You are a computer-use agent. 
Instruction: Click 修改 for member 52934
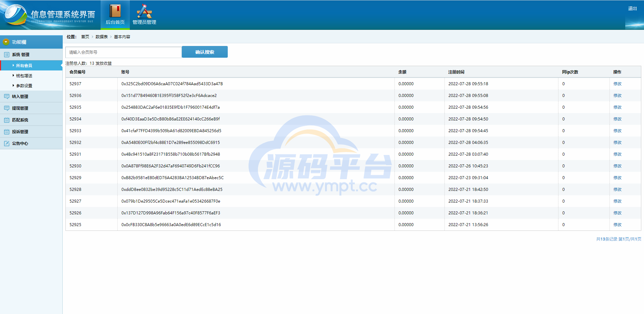617,119
